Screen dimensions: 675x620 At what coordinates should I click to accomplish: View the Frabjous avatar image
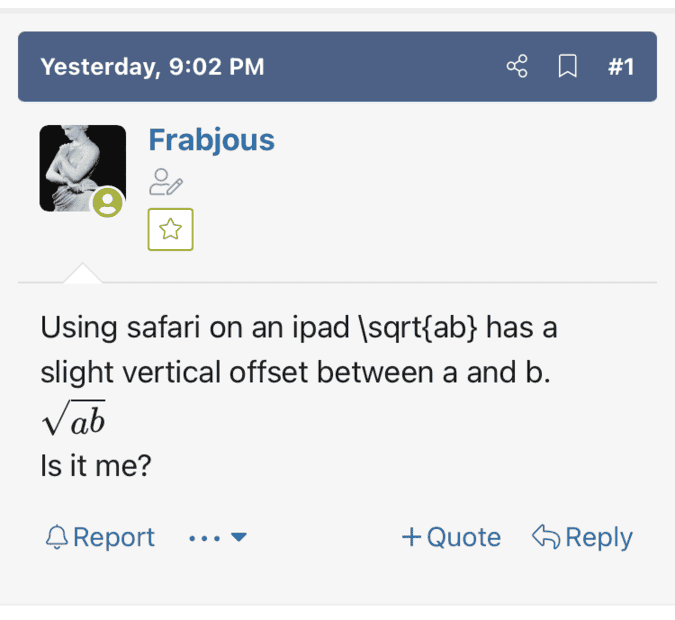[83, 168]
